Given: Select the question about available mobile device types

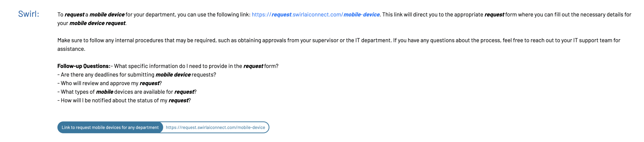Looking at the screenshot, I should [127, 92].
